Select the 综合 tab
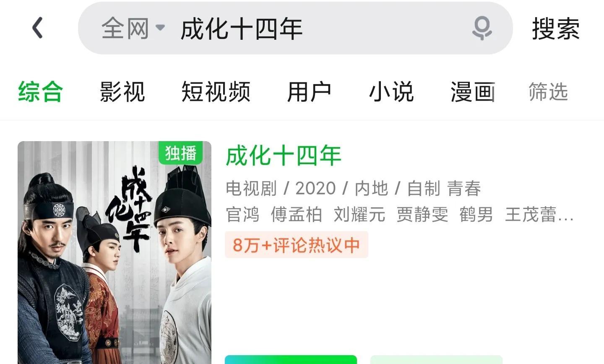The height and width of the screenshot is (364, 604). click(40, 92)
